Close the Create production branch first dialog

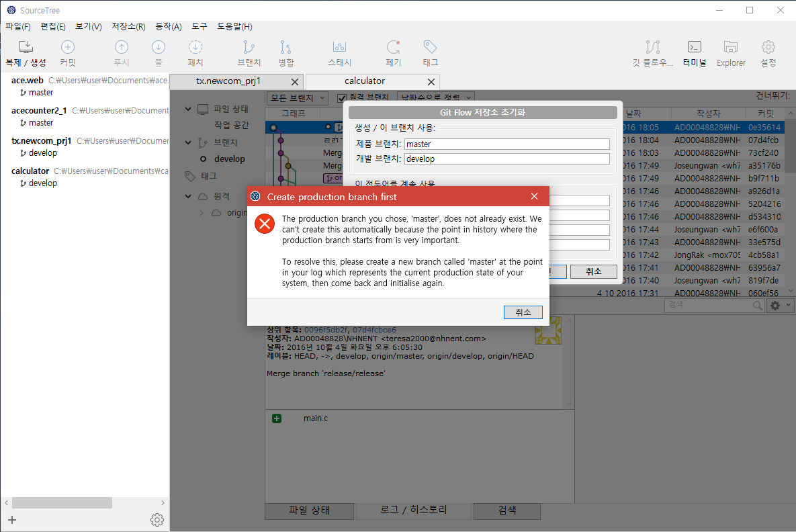(534, 196)
